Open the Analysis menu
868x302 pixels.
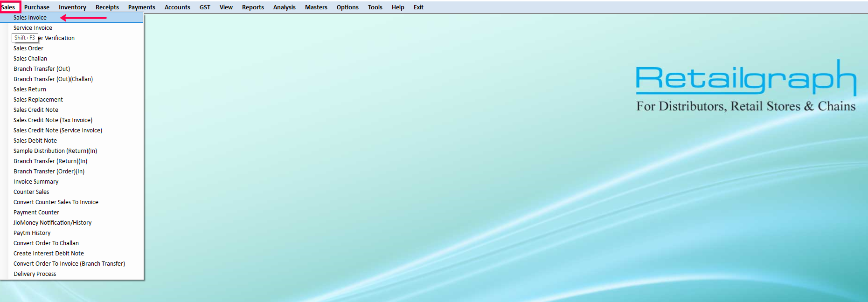pyautogui.click(x=285, y=7)
